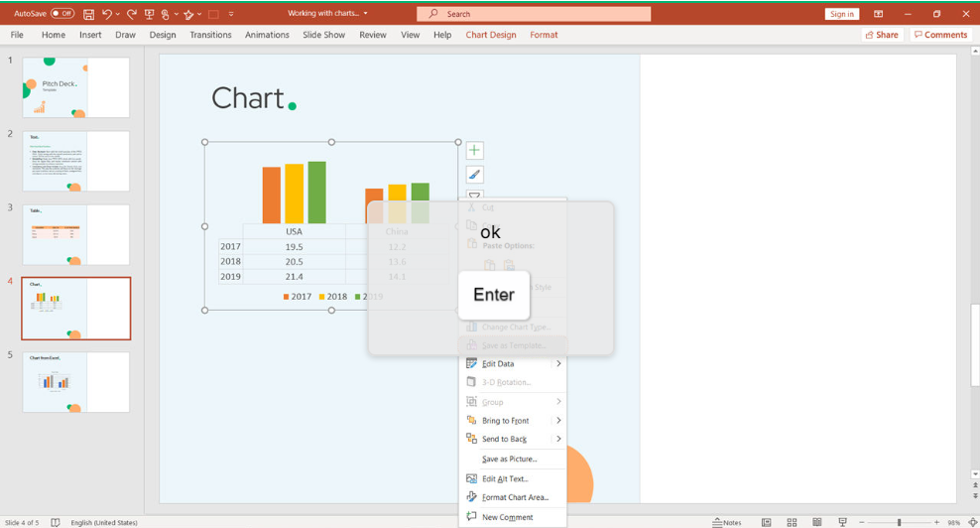Click the orange 2017 USA bar
The width and height of the screenshot is (980, 528).
pos(271,196)
